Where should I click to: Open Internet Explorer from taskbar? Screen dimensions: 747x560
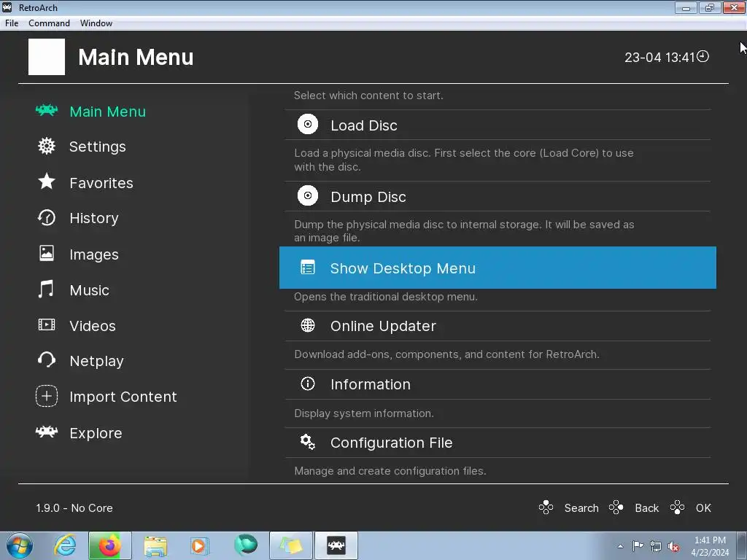[x=65, y=545]
